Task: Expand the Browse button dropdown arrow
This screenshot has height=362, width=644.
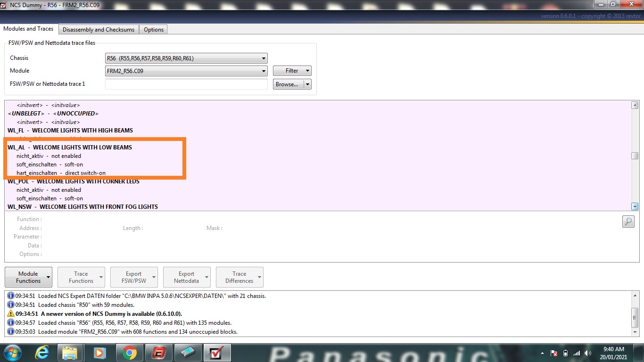Action: coord(307,84)
